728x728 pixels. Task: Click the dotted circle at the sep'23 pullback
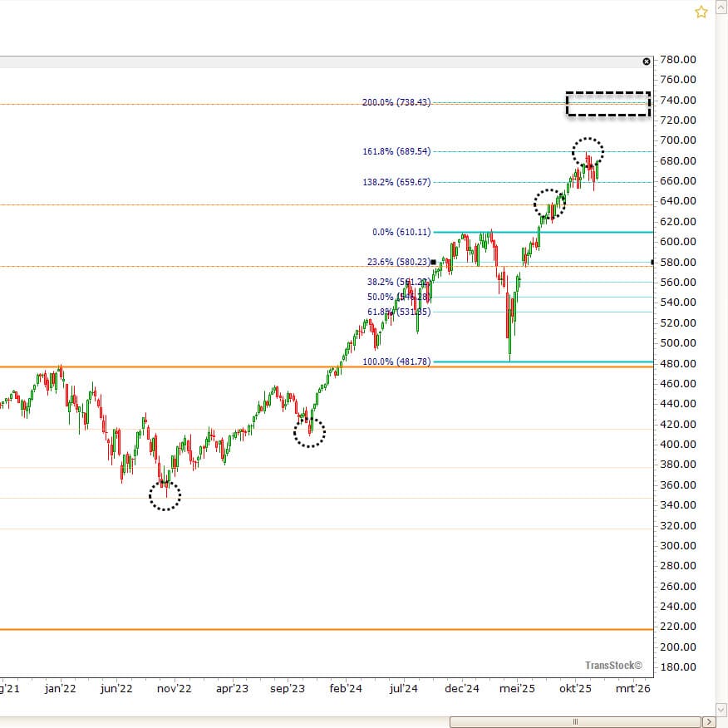point(309,432)
